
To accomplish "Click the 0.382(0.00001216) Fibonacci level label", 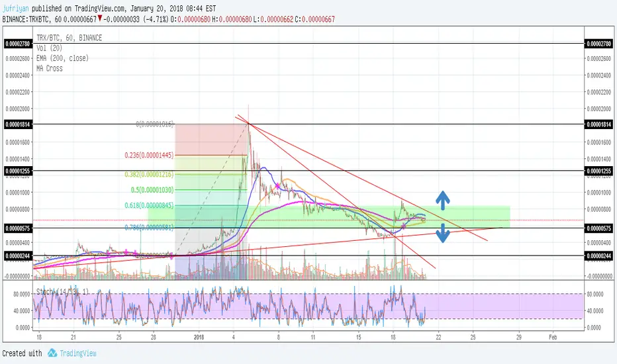I will click(x=149, y=174).
